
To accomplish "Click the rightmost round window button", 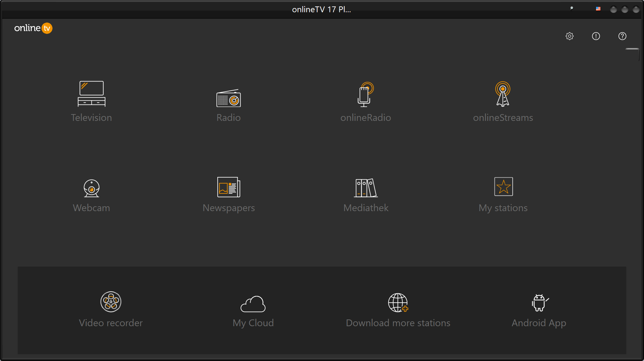I will click(636, 10).
